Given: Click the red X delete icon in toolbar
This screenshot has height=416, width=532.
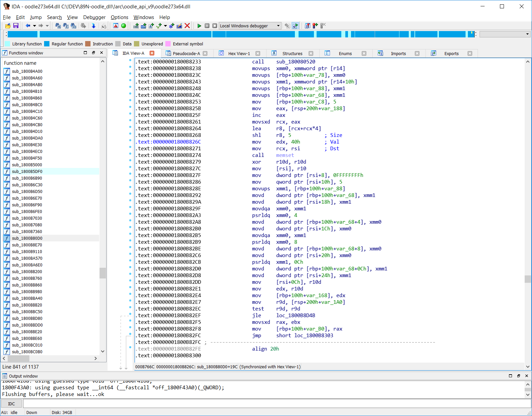Looking at the screenshot, I should click(x=187, y=26).
